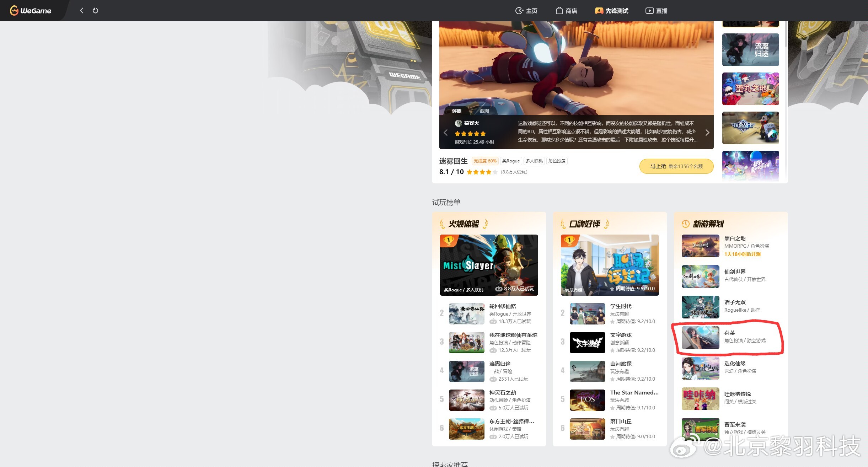Open 诸子无双 in 新游筹划

point(730,307)
